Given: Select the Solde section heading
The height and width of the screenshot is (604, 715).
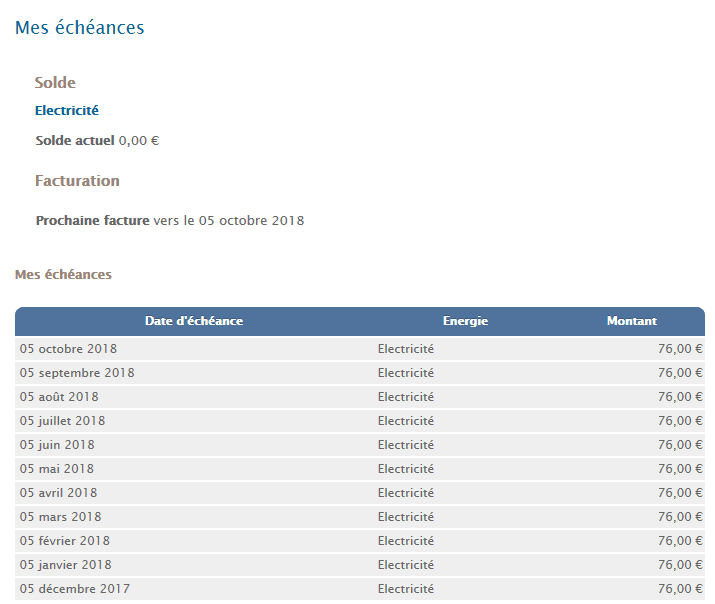Looking at the screenshot, I should tap(55, 83).
